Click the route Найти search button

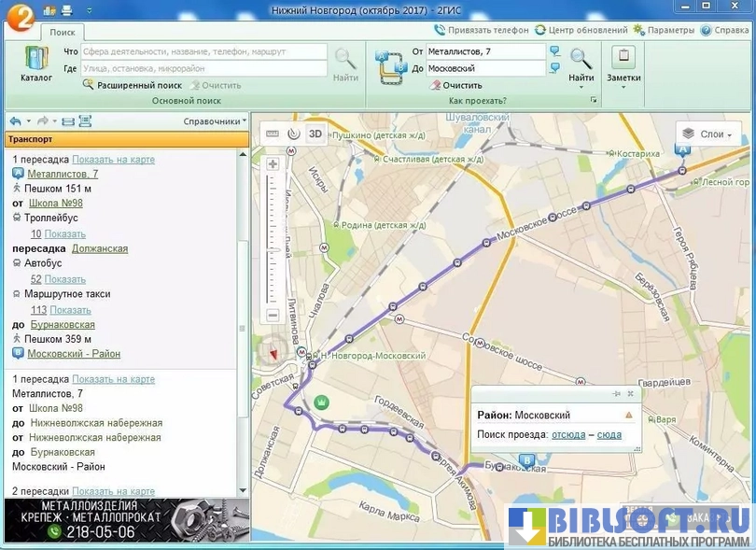[x=581, y=62]
